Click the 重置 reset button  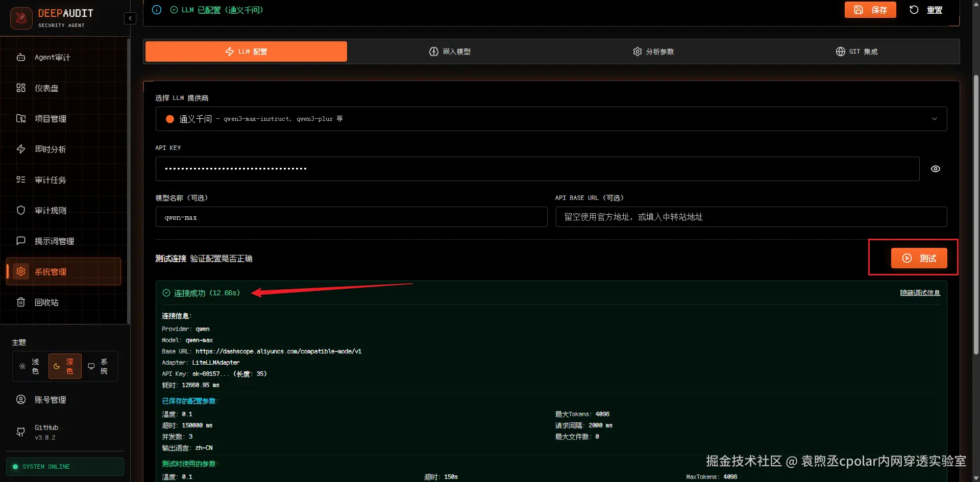pos(926,10)
